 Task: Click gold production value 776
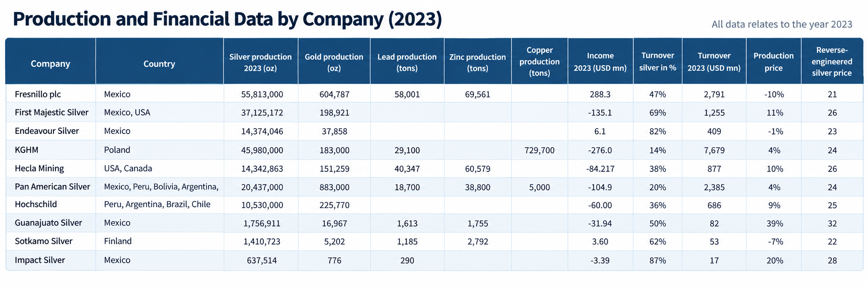click(334, 261)
